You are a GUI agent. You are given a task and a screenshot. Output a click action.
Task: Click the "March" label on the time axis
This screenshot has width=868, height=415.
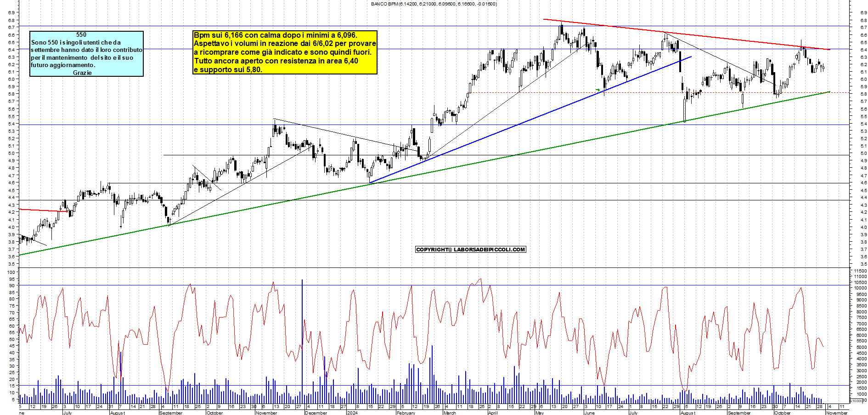[x=450, y=413]
